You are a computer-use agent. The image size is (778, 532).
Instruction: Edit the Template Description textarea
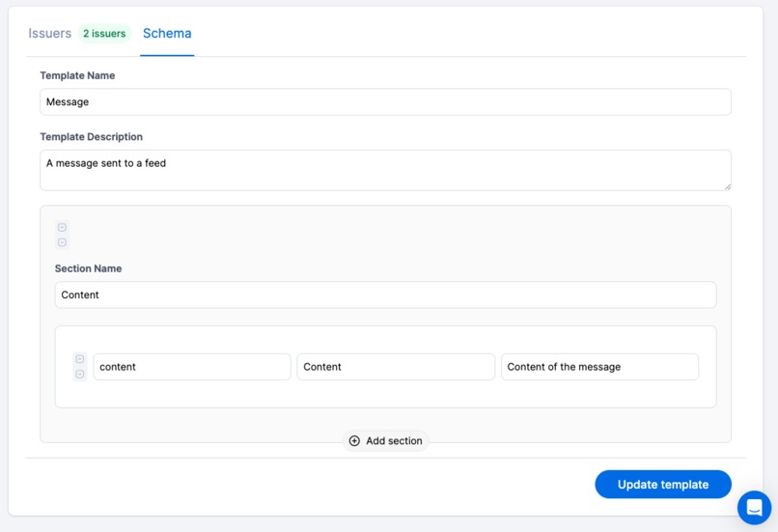click(385, 170)
